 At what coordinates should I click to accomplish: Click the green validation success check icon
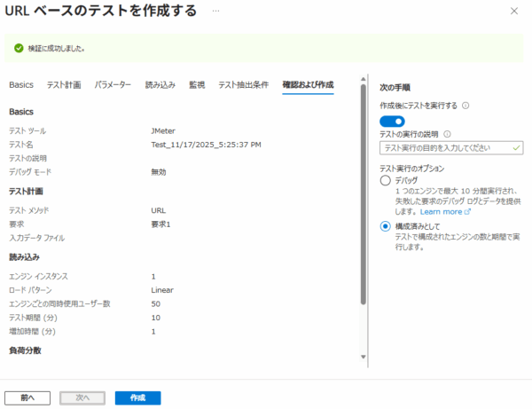(x=18, y=48)
